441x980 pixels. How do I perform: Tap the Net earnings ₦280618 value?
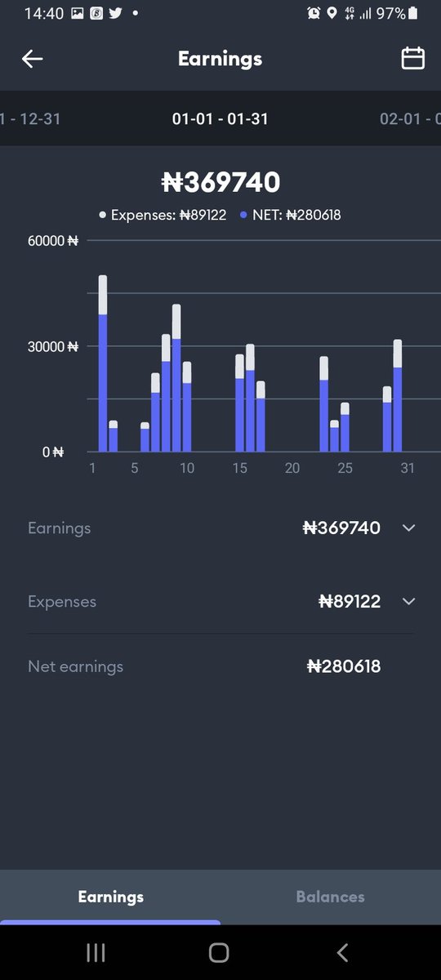click(x=344, y=666)
